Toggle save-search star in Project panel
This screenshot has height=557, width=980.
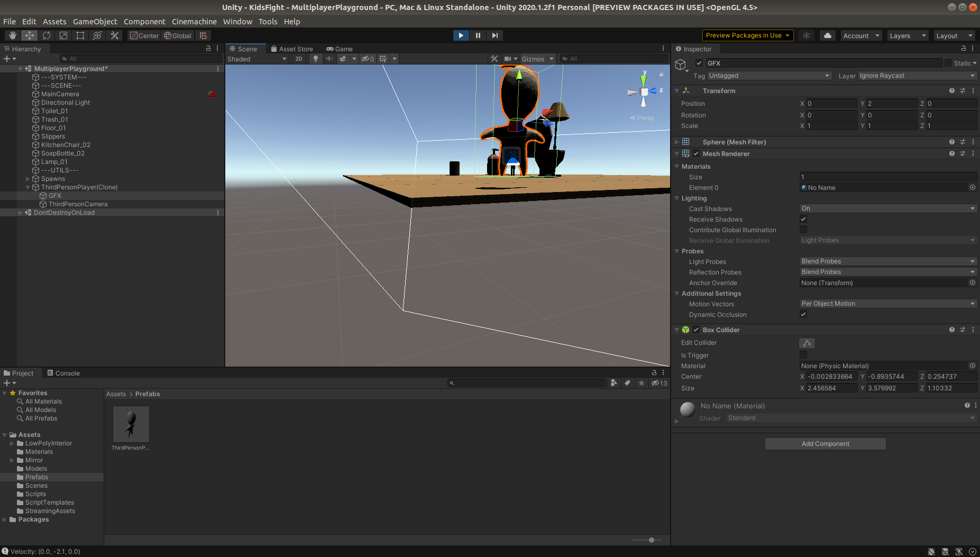coord(642,383)
